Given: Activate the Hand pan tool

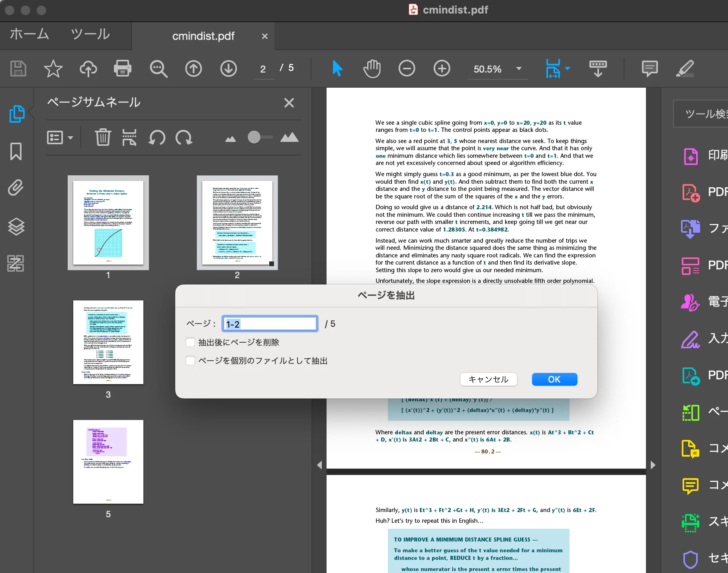Looking at the screenshot, I should 372,69.
